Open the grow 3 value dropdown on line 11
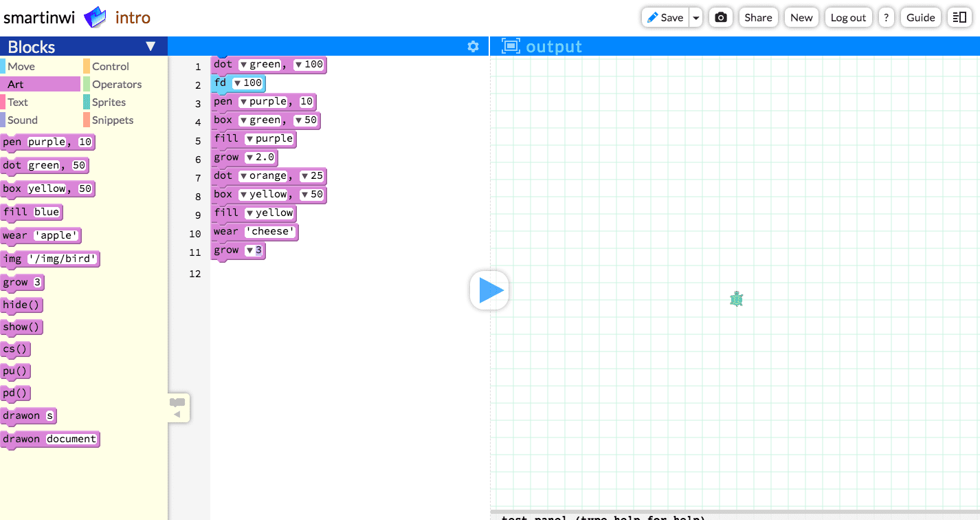The width and height of the screenshot is (980, 520). point(249,250)
